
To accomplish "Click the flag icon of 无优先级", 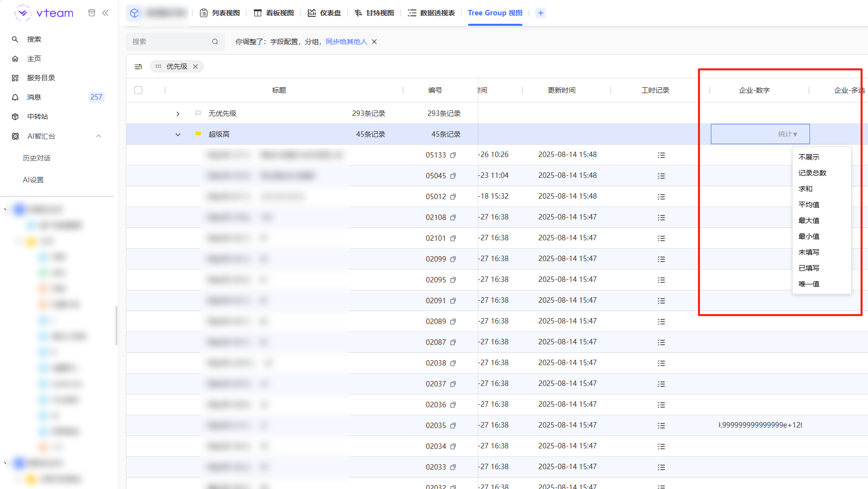I will [x=198, y=113].
